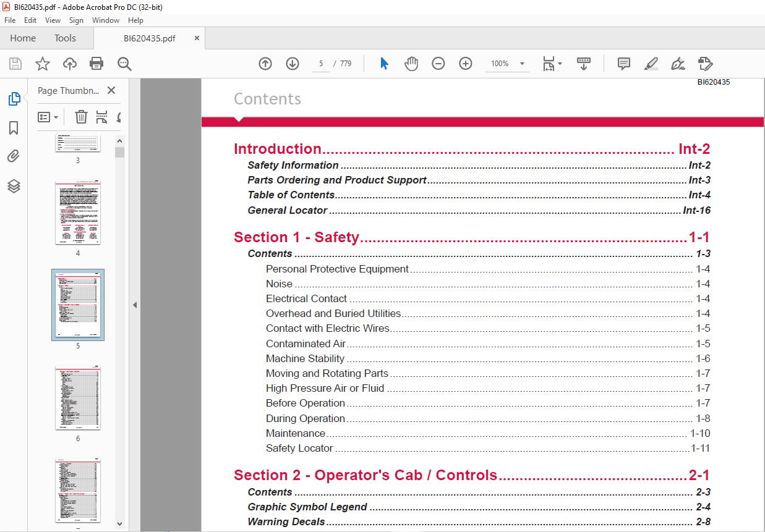Click the page range print icon

coord(102,117)
